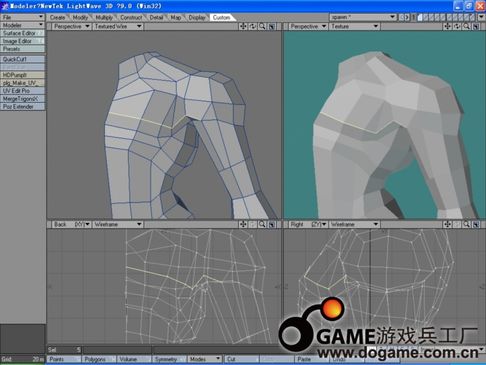
Task: Switch to the Modify tab
Action: [80, 17]
